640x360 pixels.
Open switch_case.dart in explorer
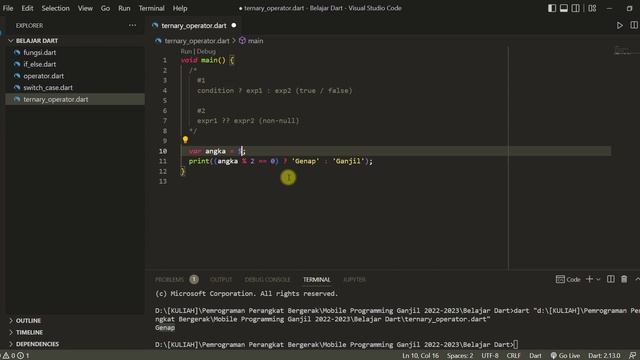click(x=48, y=88)
